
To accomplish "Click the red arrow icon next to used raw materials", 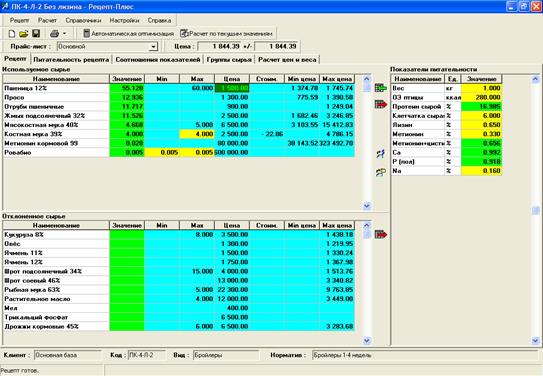I will click(381, 104).
